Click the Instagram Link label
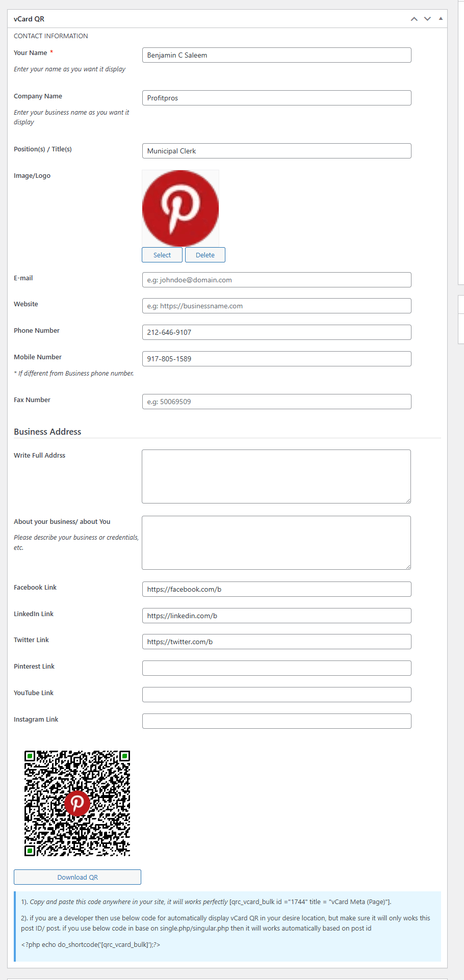The height and width of the screenshot is (980, 464). [36, 719]
